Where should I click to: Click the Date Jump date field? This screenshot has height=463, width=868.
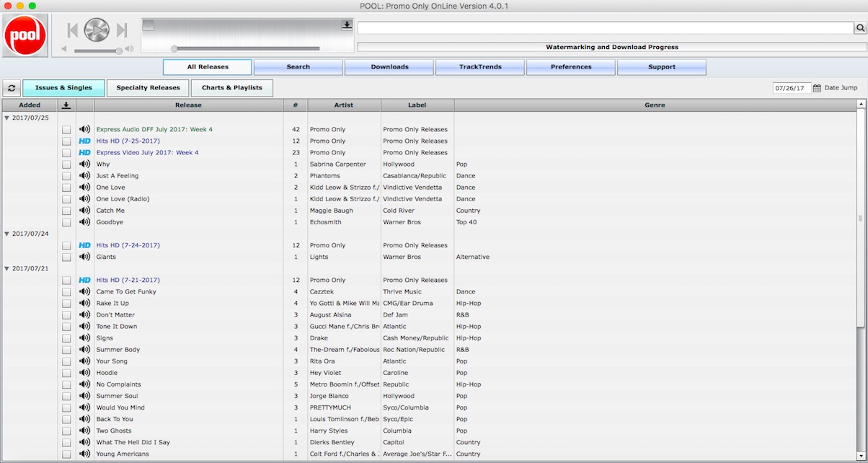point(792,88)
